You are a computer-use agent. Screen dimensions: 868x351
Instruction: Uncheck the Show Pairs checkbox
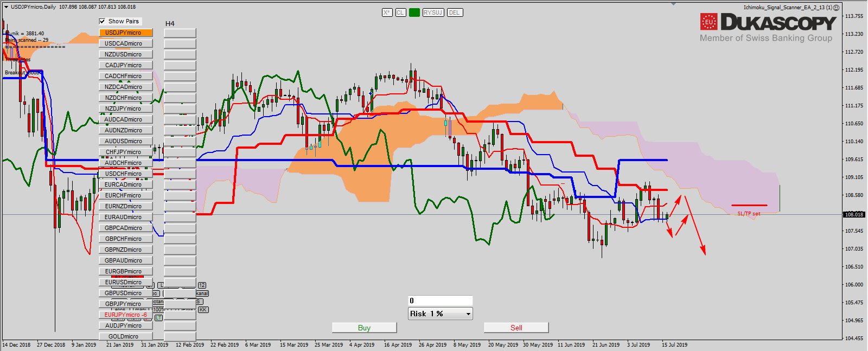coord(102,21)
